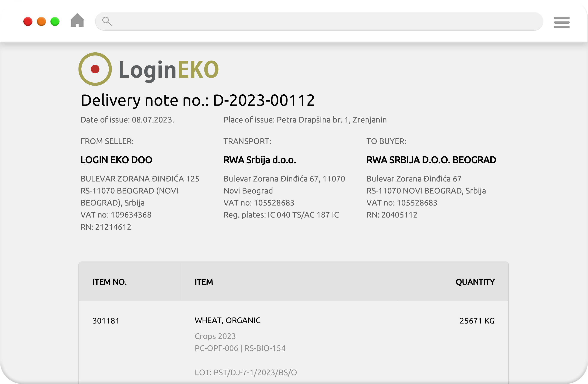
Task: Select delivery note heading D-2023-00112
Action: pyautogui.click(x=198, y=100)
